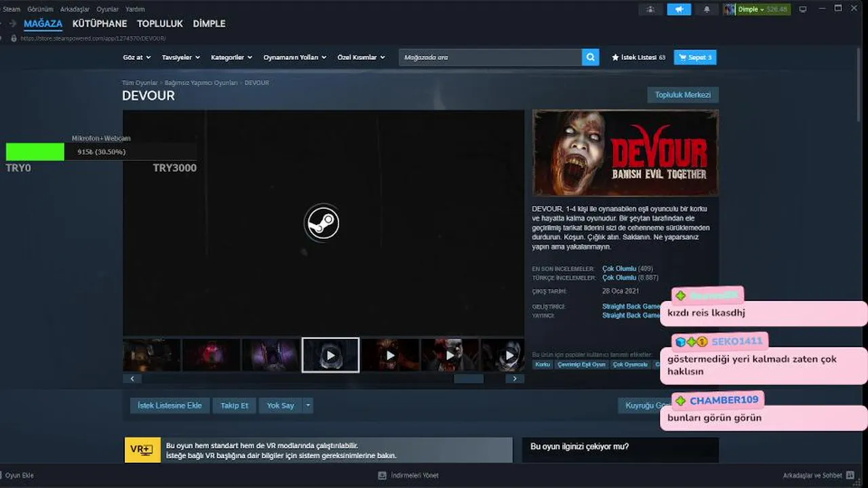The image size is (868, 488).
Task: Click the Tüm Oyunlar breadcrumb
Action: 139,83
